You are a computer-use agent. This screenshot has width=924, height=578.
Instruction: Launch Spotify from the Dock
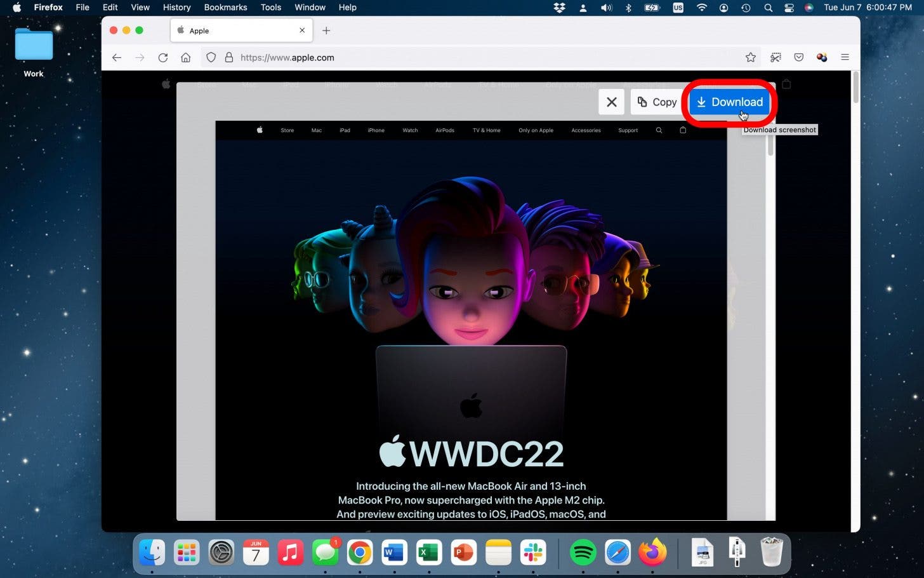click(x=583, y=553)
